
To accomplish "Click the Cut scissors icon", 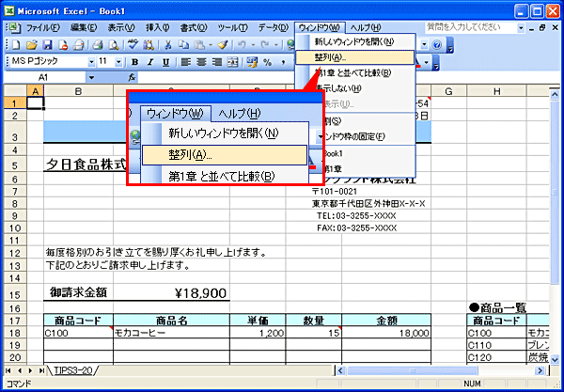I will [168, 45].
